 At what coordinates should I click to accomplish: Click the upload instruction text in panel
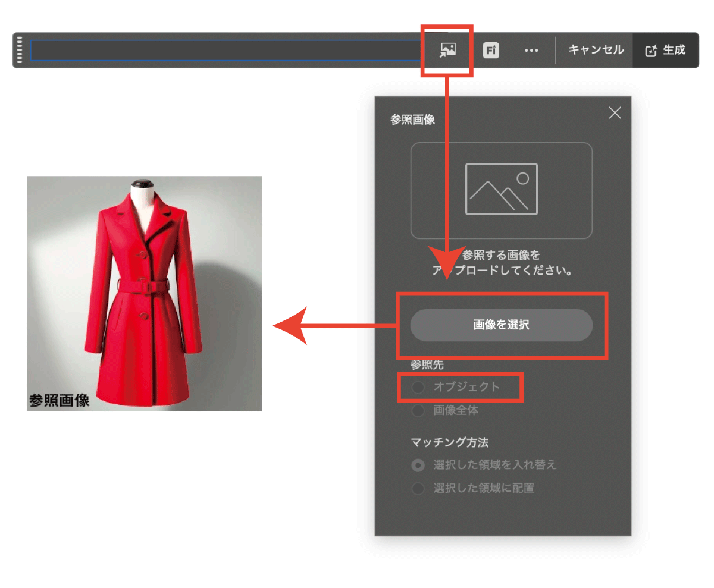(x=501, y=263)
